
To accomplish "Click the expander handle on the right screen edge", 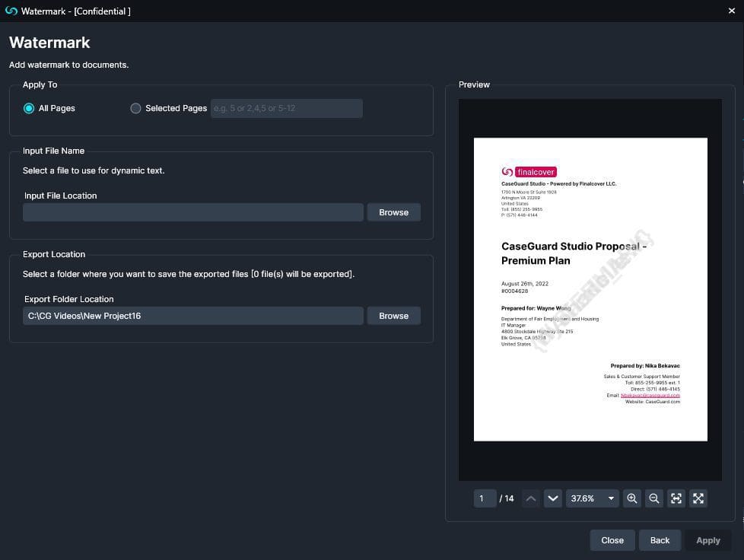I will tap(742, 183).
